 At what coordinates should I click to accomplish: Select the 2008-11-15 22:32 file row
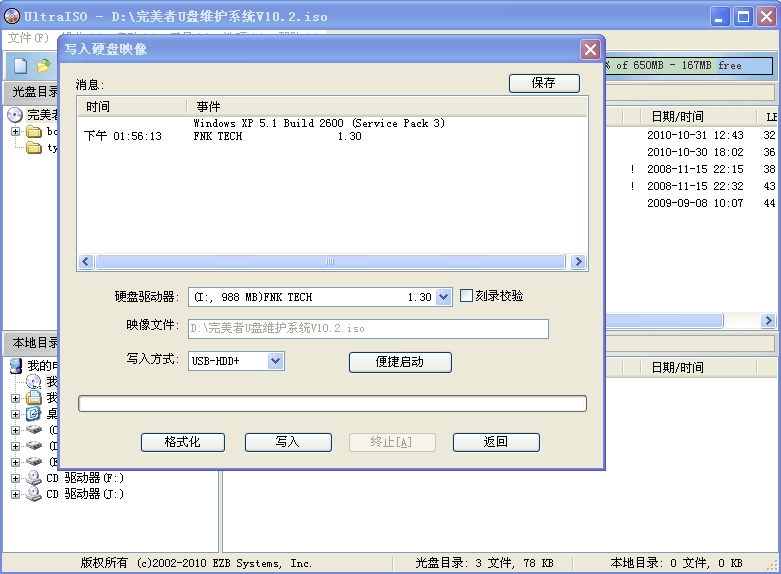click(695, 186)
